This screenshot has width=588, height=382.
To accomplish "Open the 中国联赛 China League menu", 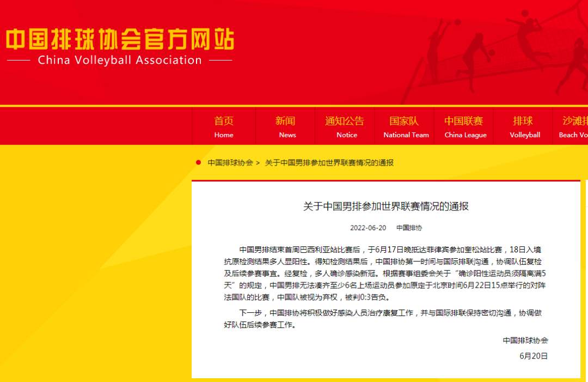I will [x=464, y=126].
